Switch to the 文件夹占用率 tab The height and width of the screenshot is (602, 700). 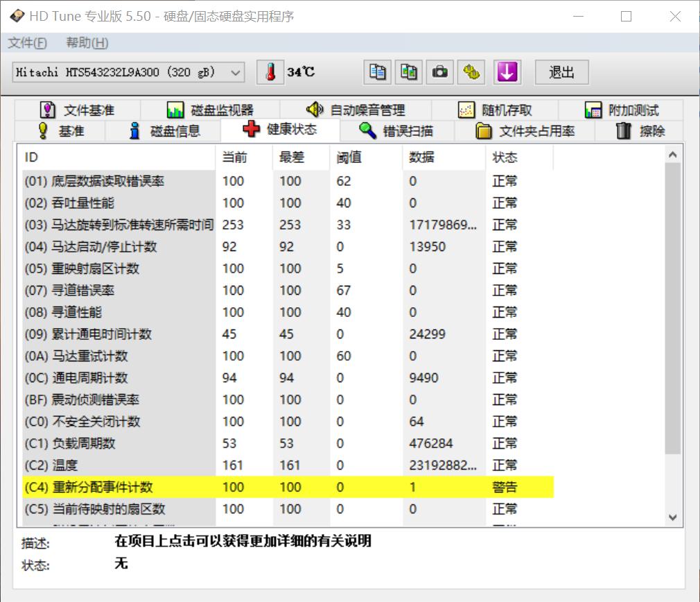(525, 131)
